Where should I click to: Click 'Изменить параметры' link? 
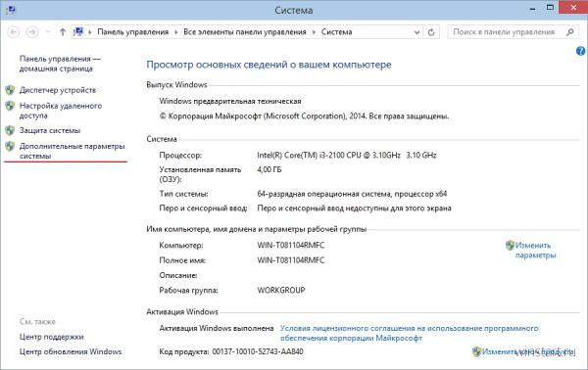tap(535, 251)
